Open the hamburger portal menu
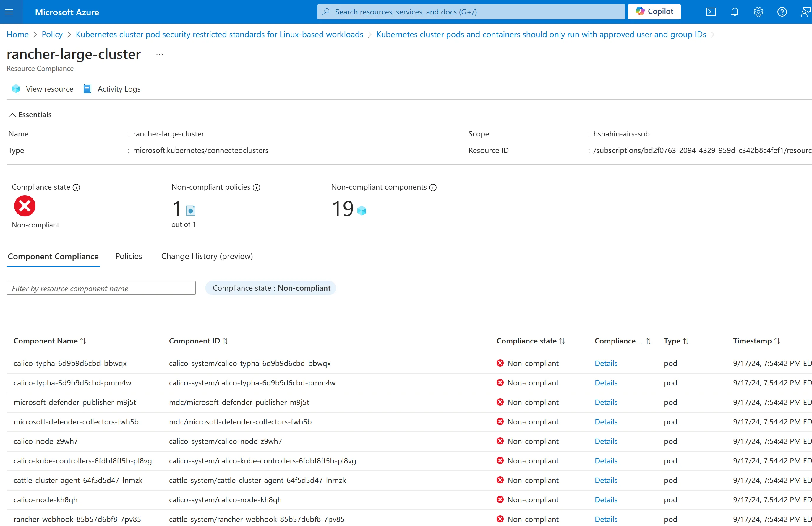The image size is (812, 526). coord(9,12)
